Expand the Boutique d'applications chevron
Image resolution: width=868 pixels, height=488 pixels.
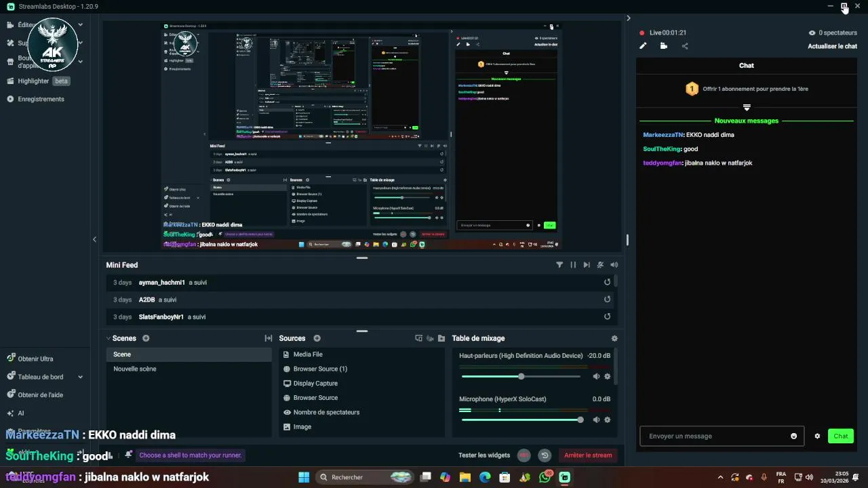[x=80, y=61]
